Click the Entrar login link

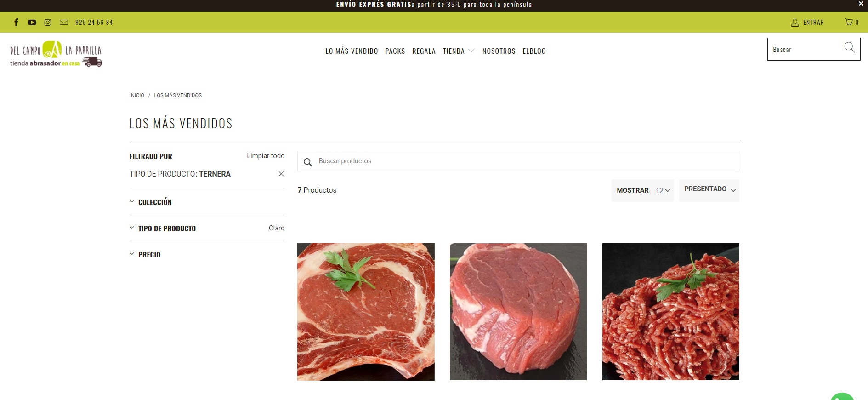pos(807,22)
